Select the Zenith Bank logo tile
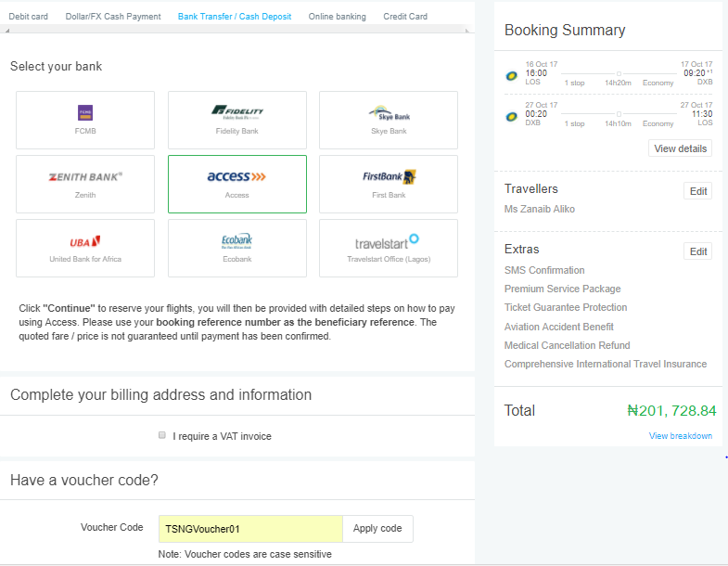Viewport: 728px width, 566px height. [85, 184]
